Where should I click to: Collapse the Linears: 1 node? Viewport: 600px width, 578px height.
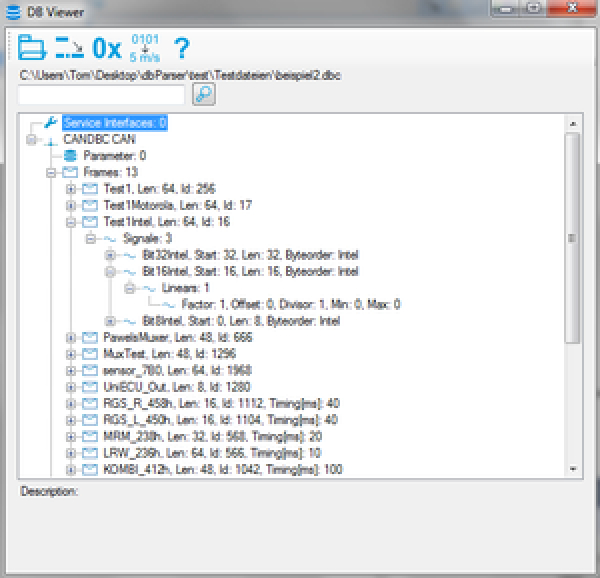pos(129,288)
